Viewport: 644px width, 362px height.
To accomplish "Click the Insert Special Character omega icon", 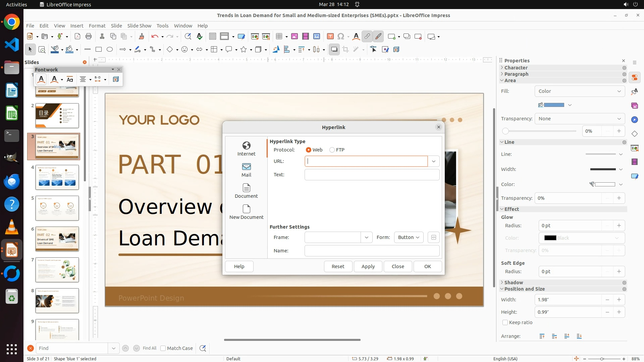I will coord(341,37).
